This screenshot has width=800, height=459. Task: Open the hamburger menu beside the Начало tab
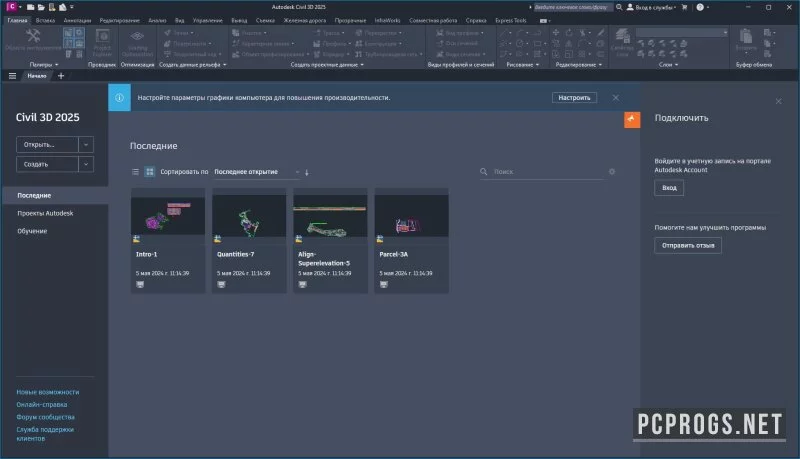click(12, 75)
